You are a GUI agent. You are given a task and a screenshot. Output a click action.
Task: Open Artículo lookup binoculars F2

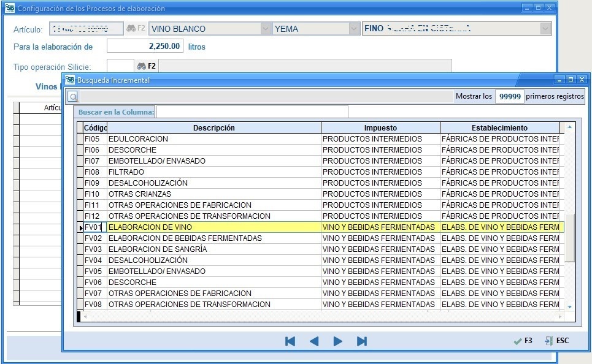[x=136, y=29]
